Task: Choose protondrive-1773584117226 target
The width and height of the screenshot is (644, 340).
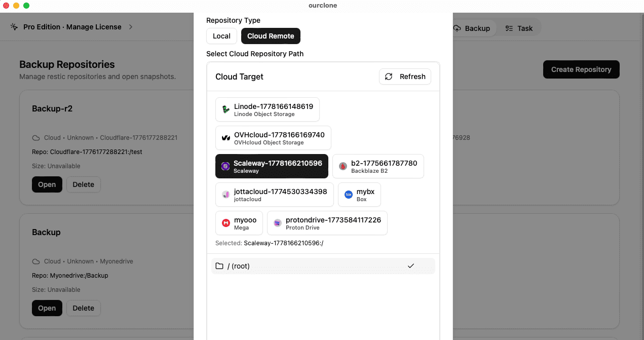Action: [x=327, y=223]
